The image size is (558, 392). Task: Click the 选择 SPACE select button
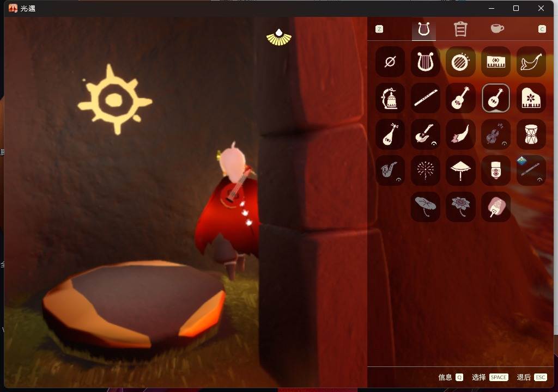pyautogui.click(x=490, y=377)
